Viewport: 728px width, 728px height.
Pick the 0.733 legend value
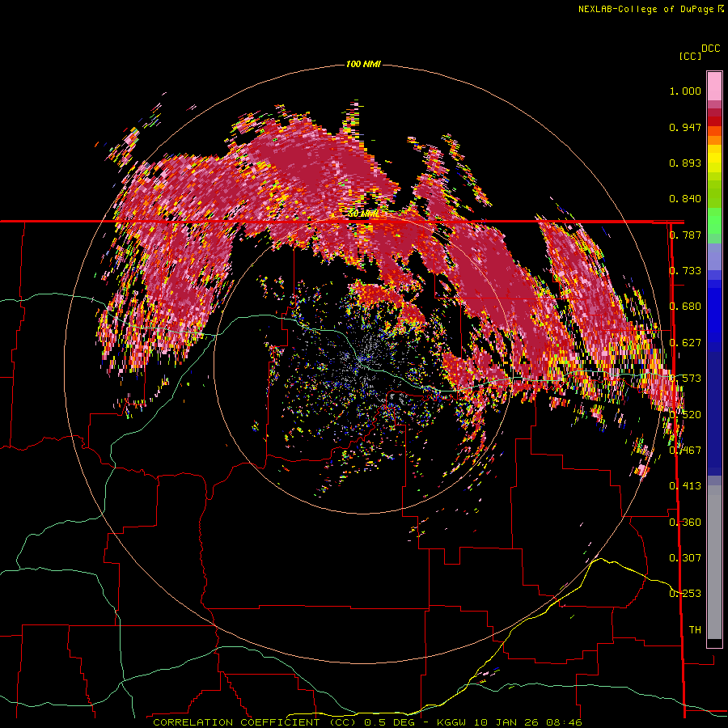click(x=685, y=271)
